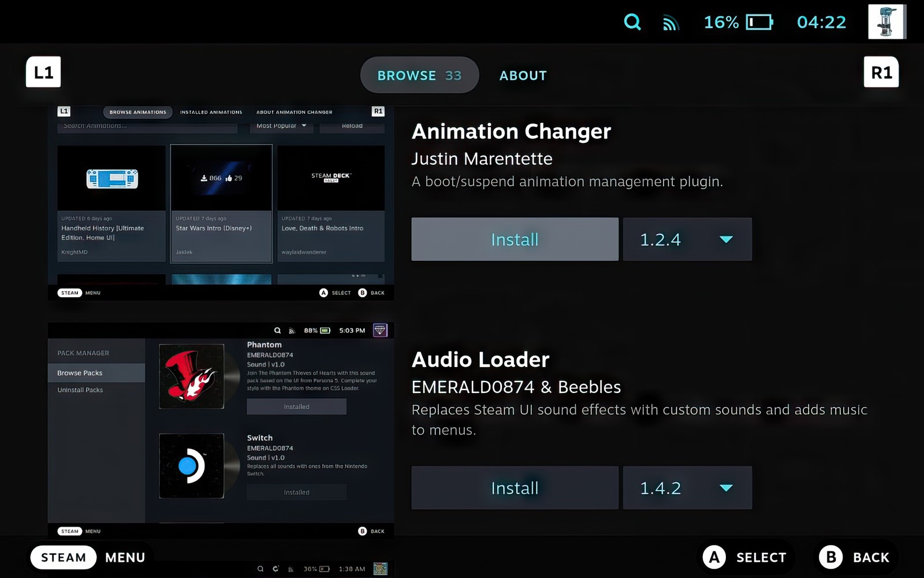Click the author name Justin Marentette
The width and height of the screenshot is (924, 578).
[482, 158]
